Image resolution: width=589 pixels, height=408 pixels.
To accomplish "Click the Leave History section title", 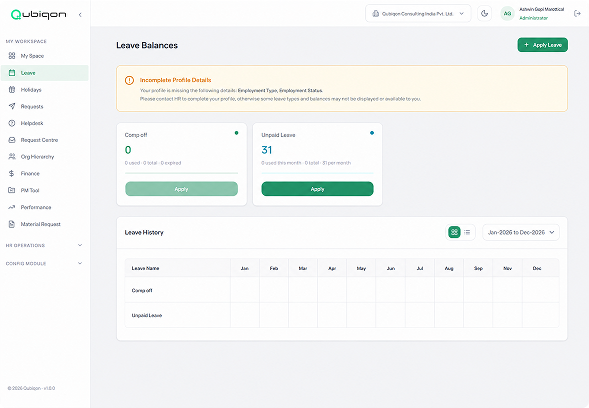I will point(144,233).
